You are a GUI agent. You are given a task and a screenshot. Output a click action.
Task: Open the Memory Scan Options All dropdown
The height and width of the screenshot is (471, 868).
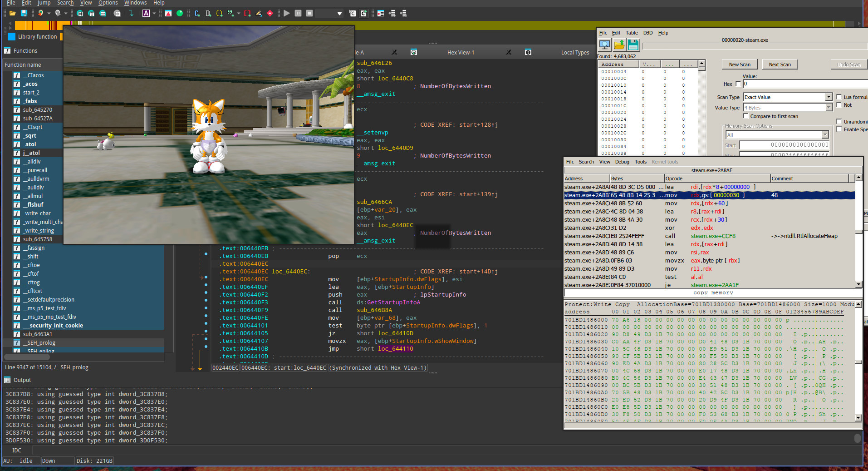(777, 134)
